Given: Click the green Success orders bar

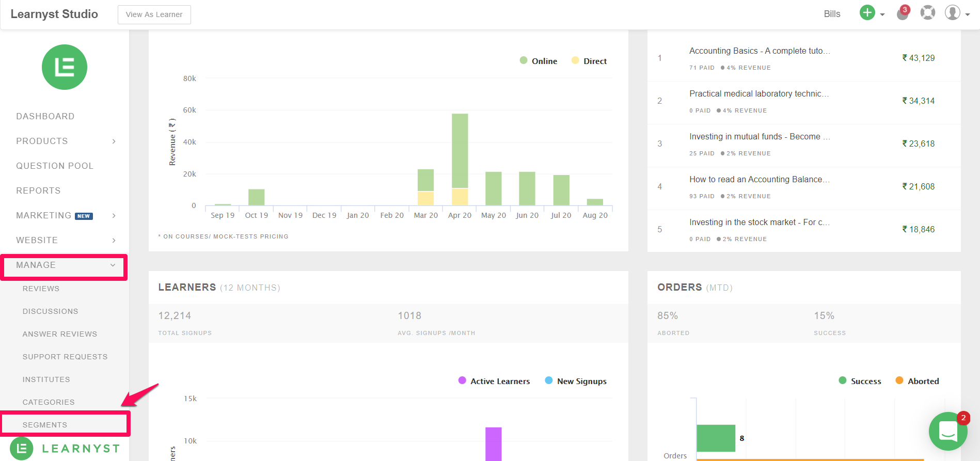Looking at the screenshot, I should (x=716, y=438).
